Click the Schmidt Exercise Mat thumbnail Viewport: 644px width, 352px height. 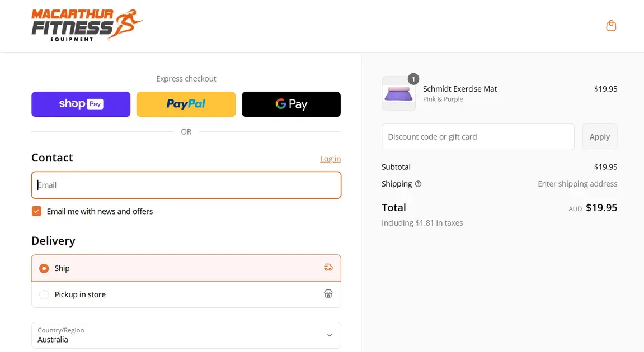[x=398, y=93]
